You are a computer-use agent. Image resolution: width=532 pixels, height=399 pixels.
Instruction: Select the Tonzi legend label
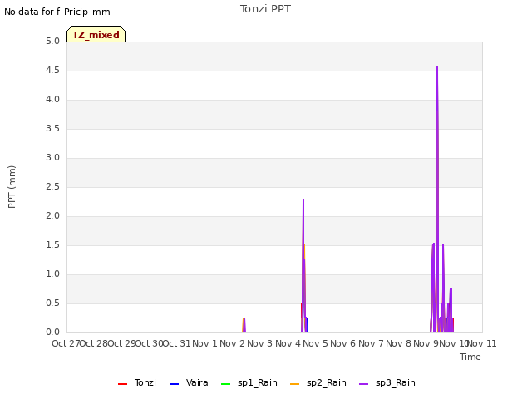click(145, 382)
